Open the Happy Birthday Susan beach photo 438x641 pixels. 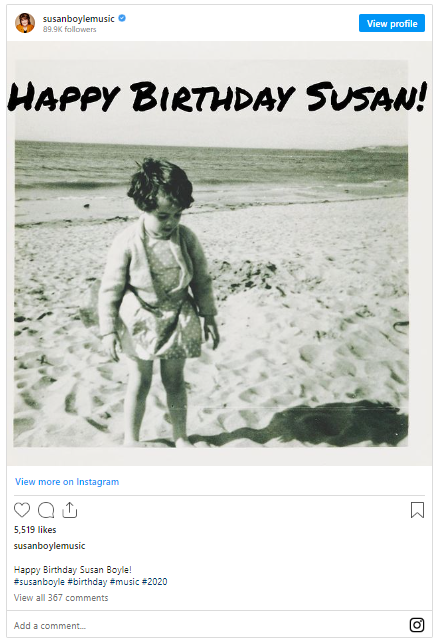tap(219, 253)
